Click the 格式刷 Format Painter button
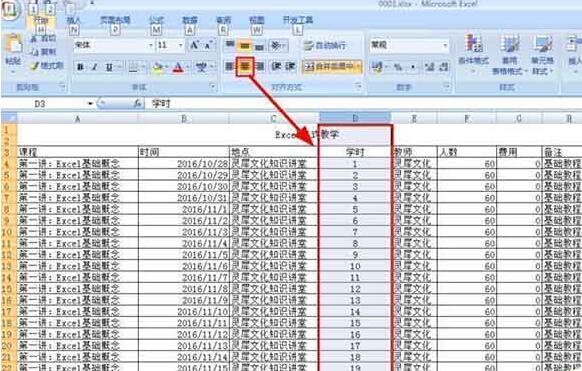The width and height of the screenshot is (582, 371). [47, 66]
